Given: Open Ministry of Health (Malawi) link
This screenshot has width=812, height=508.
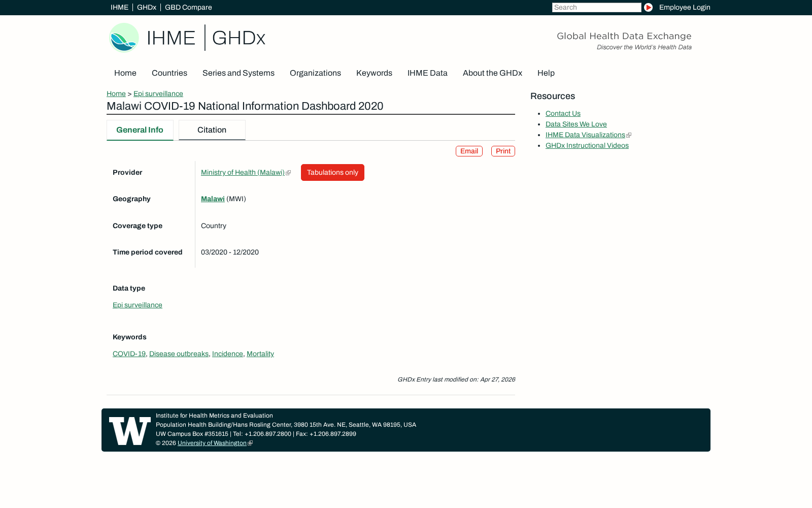Looking at the screenshot, I should point(243,173).
